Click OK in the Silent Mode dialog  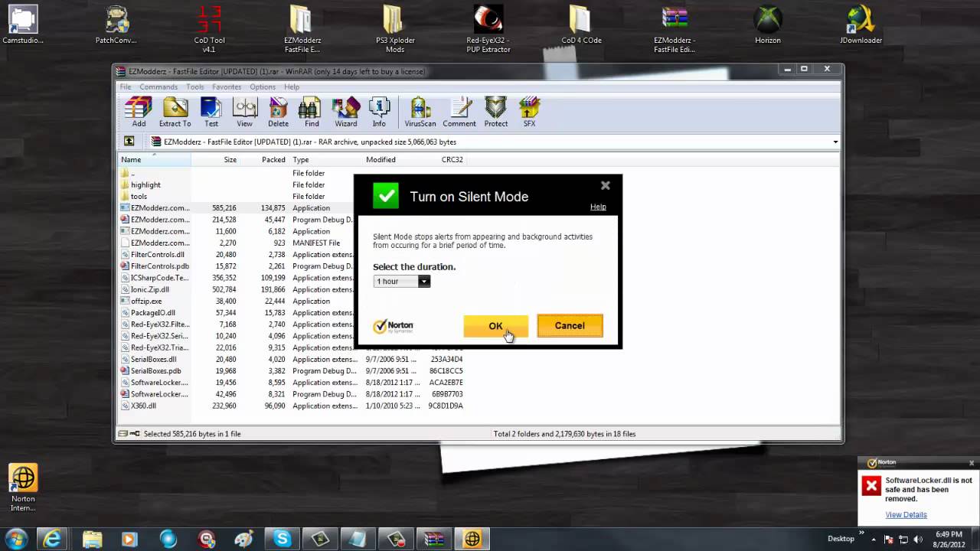tap(495, 325)
